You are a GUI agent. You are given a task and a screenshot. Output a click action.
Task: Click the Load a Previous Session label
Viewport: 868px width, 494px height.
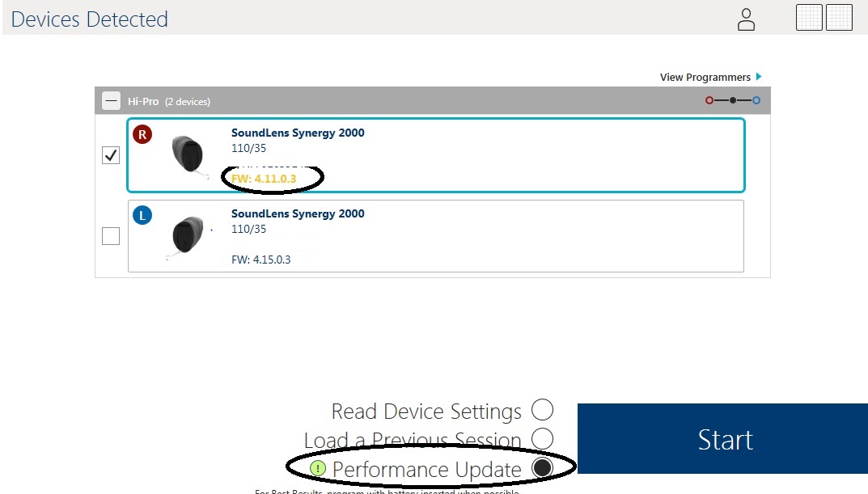413,441
